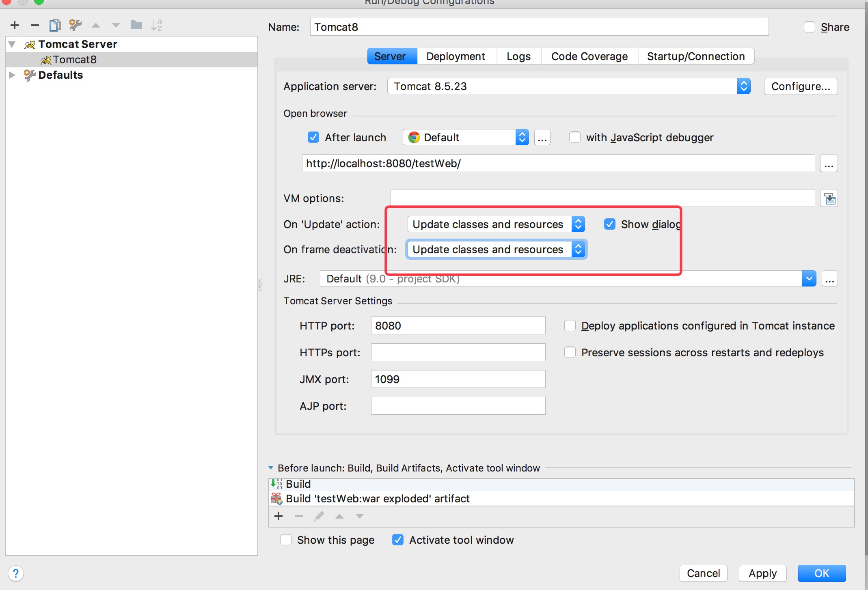Viewport: 868px width, 590px height.
Task: Move before-launch task up
Action: (x=339, y=516)
